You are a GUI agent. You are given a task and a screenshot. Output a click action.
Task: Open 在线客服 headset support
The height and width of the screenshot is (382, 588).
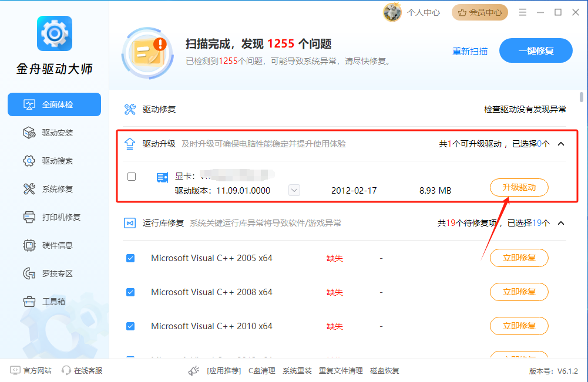[82, 370]
